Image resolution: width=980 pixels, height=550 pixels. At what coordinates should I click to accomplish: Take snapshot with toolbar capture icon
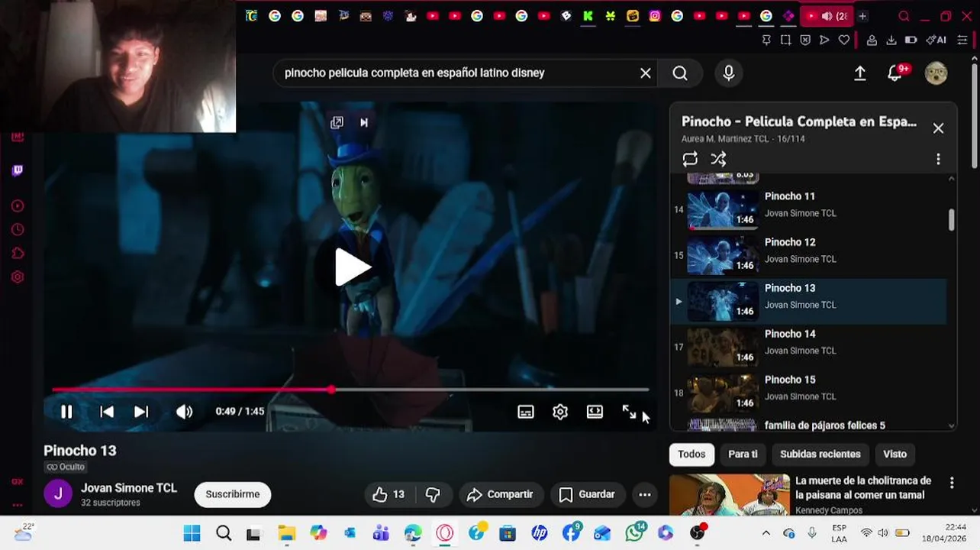[785, 40]
